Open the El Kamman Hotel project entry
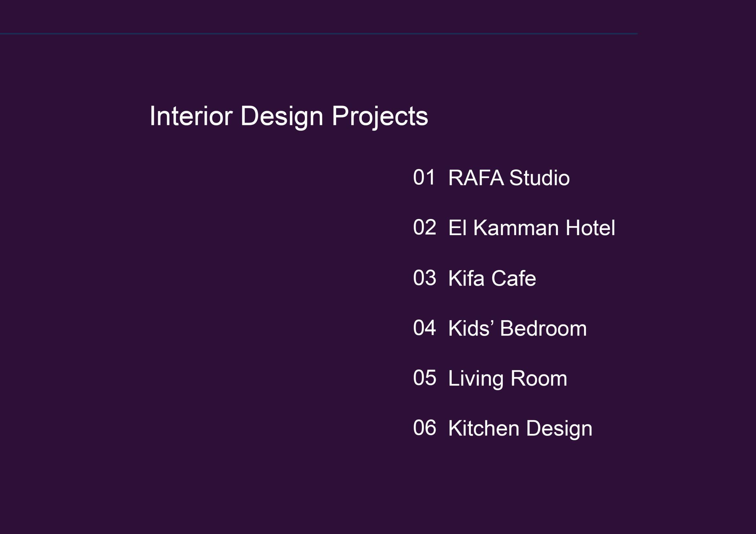Screen dimensions: 756x534 pyautogui.click(x=531, y=228)
